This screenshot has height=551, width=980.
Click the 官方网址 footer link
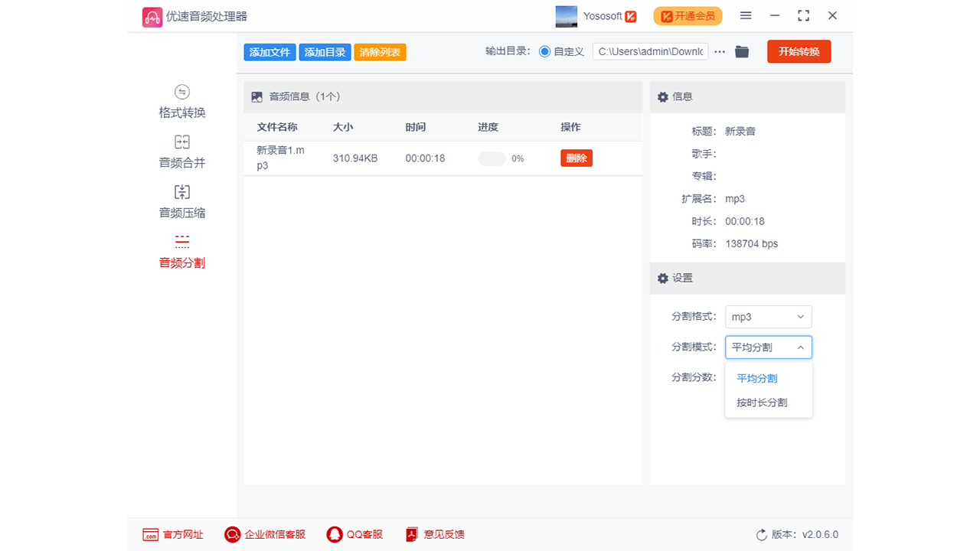pyautogui.click(x=174, y=535)
